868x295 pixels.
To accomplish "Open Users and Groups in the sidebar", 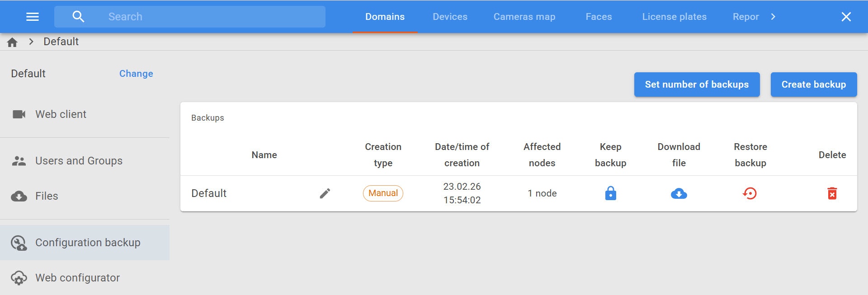I will point(79,161).
